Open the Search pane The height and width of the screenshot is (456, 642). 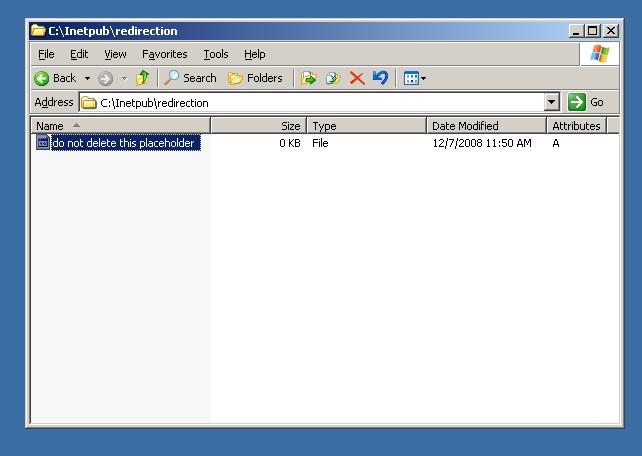pos(190,78)
